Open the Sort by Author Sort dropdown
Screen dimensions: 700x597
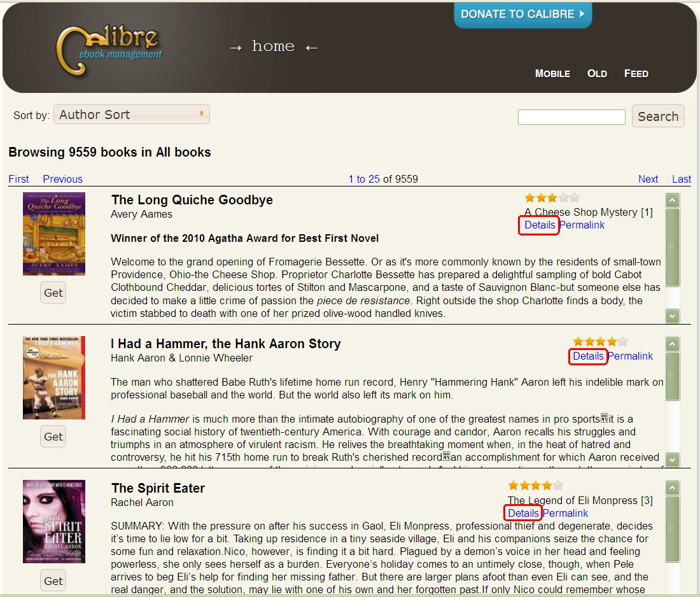tap(132, 115)
